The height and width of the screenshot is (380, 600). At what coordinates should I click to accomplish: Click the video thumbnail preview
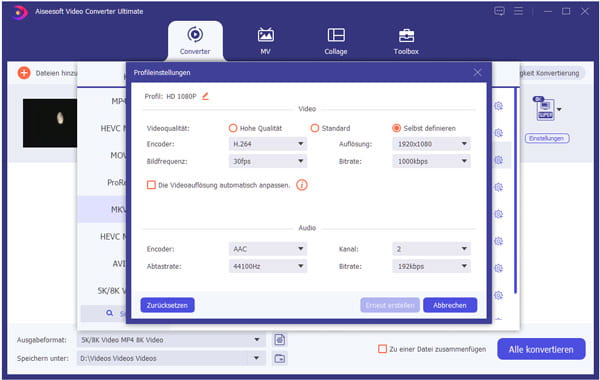[x=50, y=123]
